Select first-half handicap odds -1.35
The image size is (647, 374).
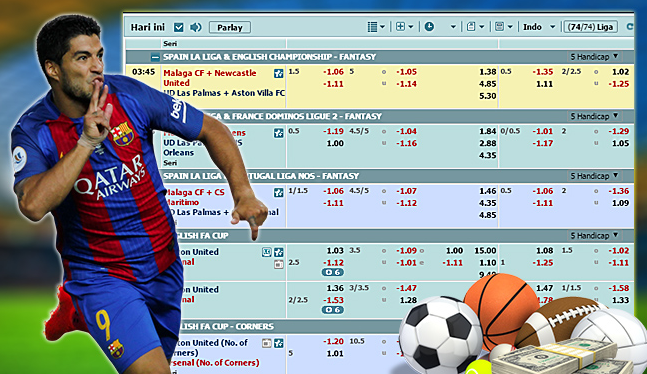(x=543, y=72)
